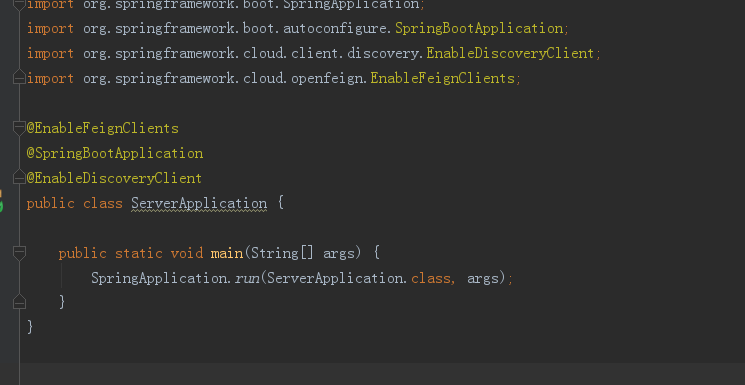Click the final closing brace of the class

tap(30, 327)
